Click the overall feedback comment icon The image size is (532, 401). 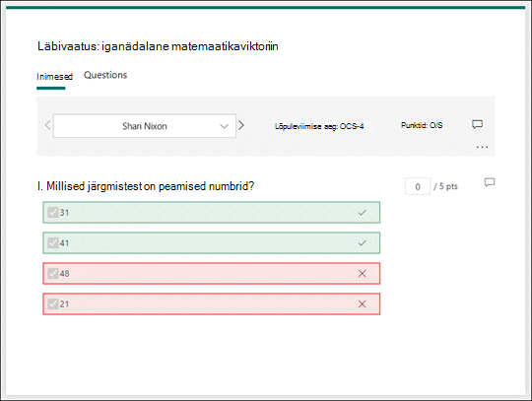coord(477,124)
